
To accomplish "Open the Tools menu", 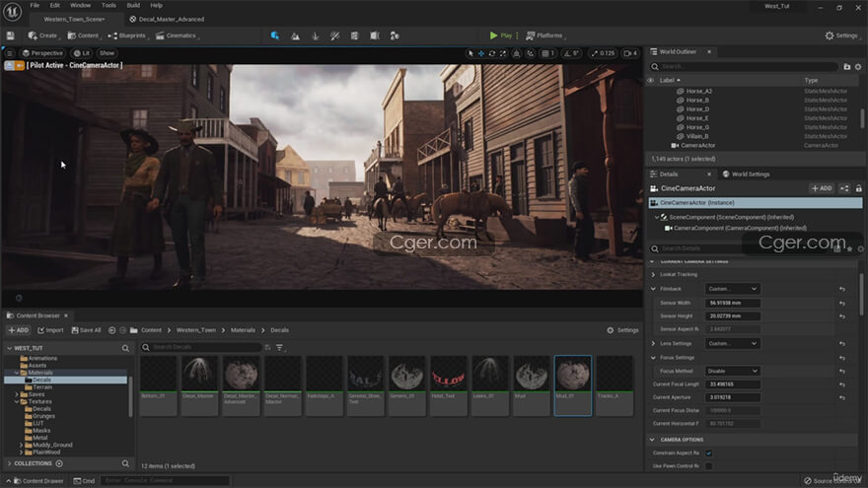I will 108,6.
